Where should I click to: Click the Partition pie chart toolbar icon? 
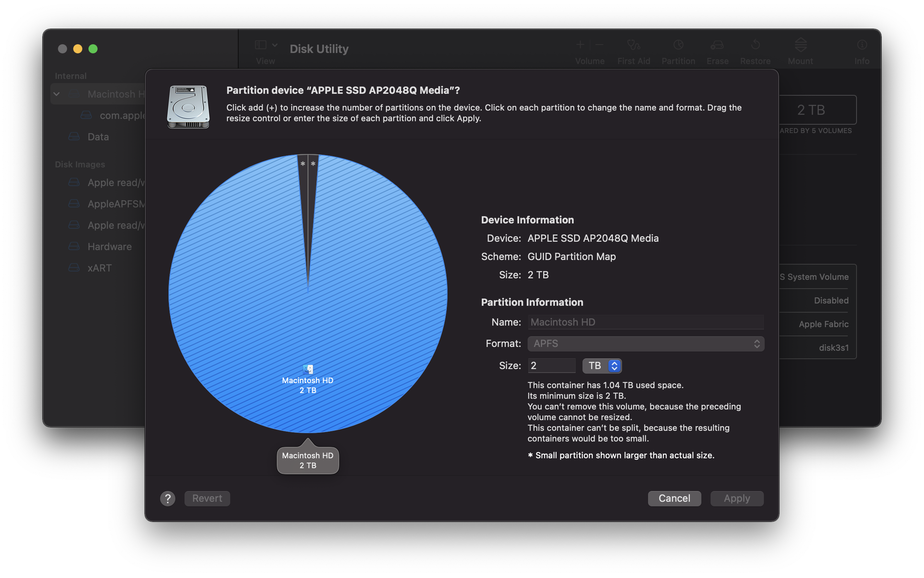tap(678, 45)
